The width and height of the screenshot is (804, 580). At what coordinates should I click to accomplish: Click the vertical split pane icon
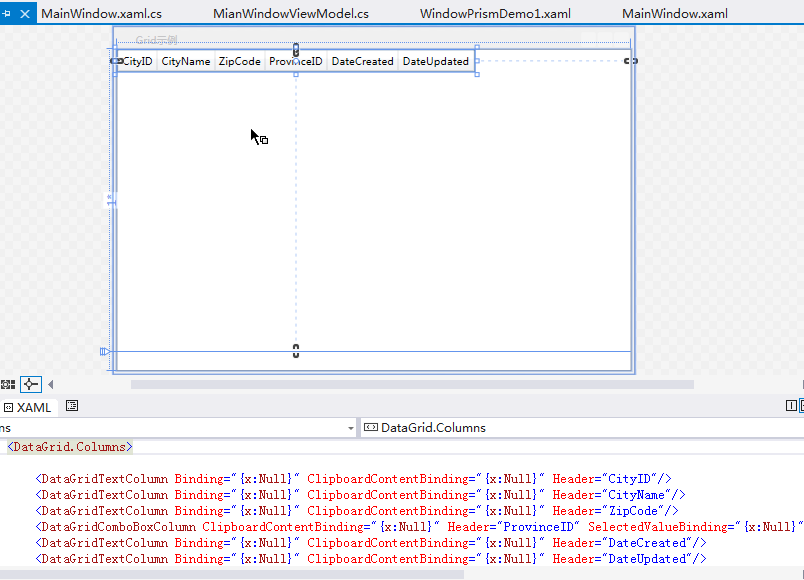click(792, 406)
